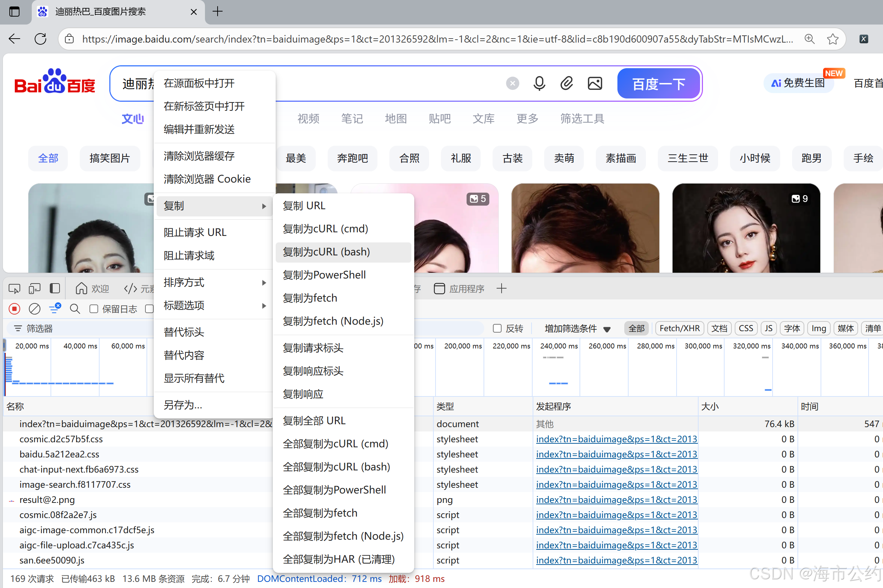Open the network search magnifier icon
The image size is (883, 588).
pos(75,309)
